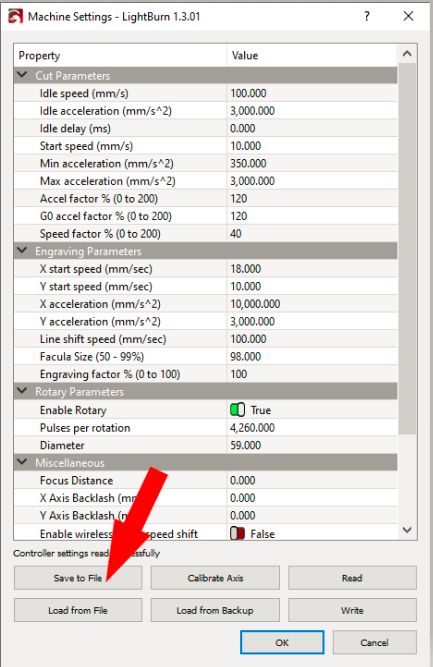Toggle the Enable Rotary switch
Image resolution: width=433 pixels, height=667 pixels.
coord(237,410)
